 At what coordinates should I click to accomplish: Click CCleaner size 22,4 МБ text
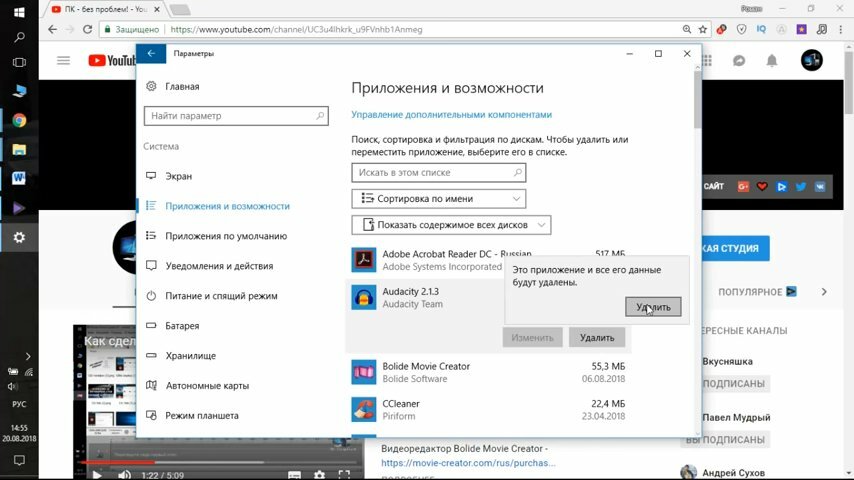[x=608, y=404]
